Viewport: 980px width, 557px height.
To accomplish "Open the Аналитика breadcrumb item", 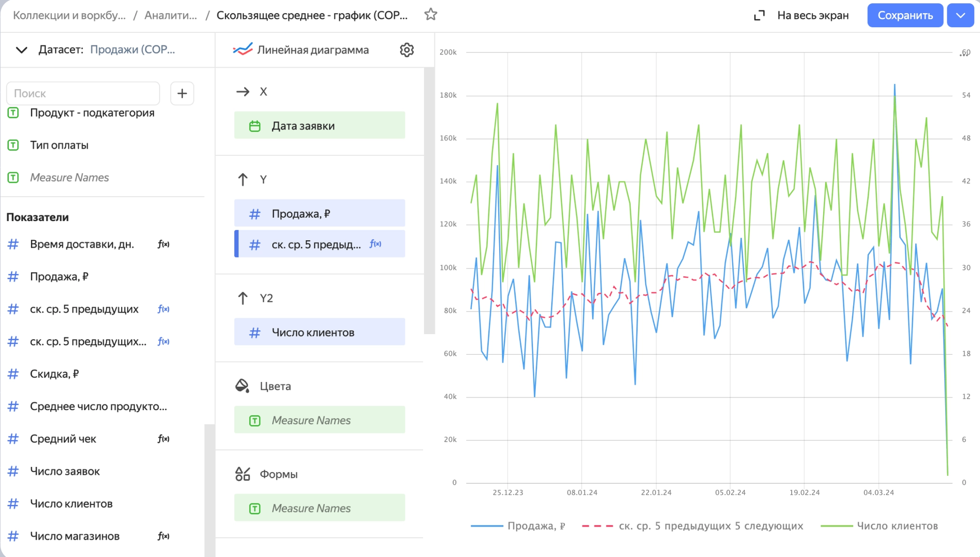I will click(x=170, y=15).
